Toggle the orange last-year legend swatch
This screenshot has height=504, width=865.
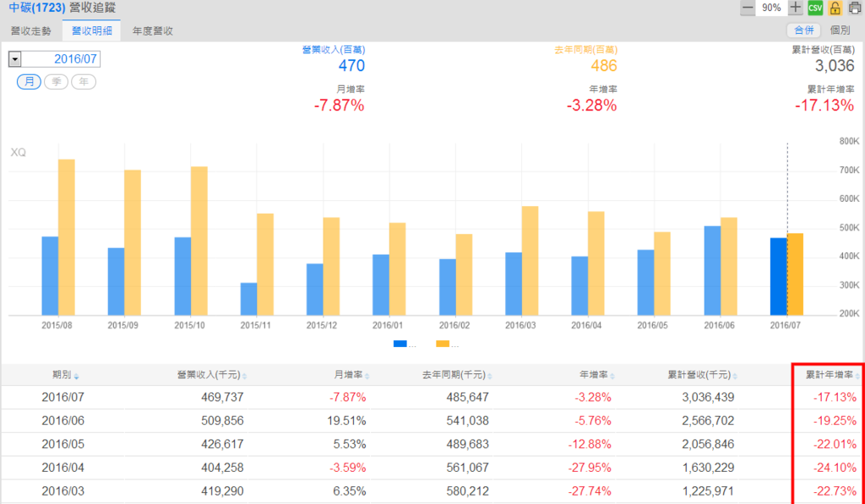(x=443, y=344)
